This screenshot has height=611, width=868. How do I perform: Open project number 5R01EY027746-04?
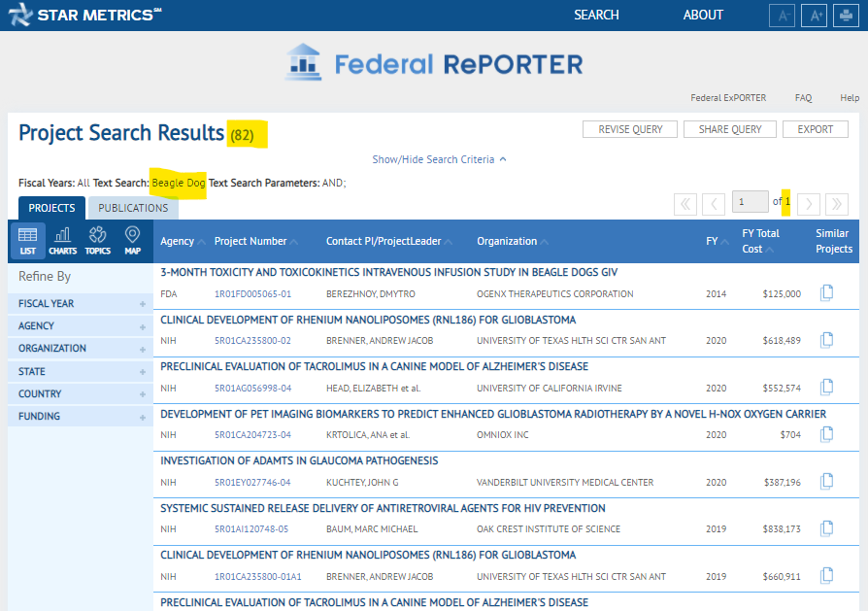252,483
